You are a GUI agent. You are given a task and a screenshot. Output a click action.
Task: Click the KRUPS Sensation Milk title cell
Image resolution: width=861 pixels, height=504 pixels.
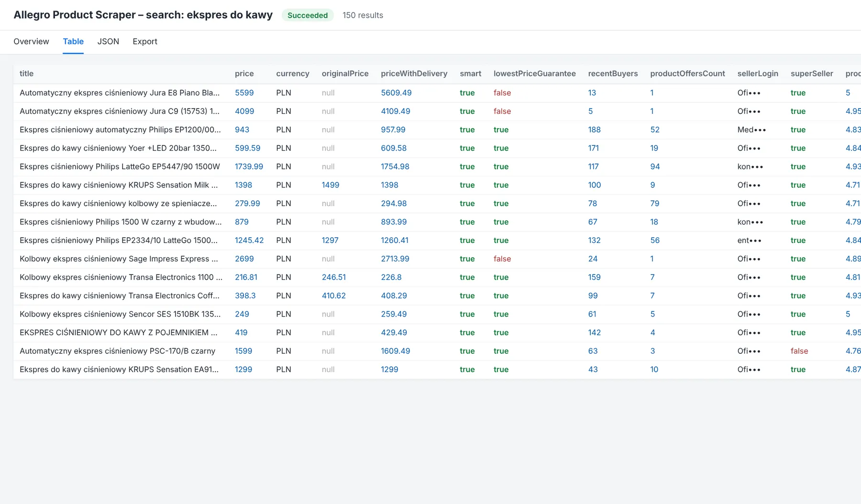point(119,185)
